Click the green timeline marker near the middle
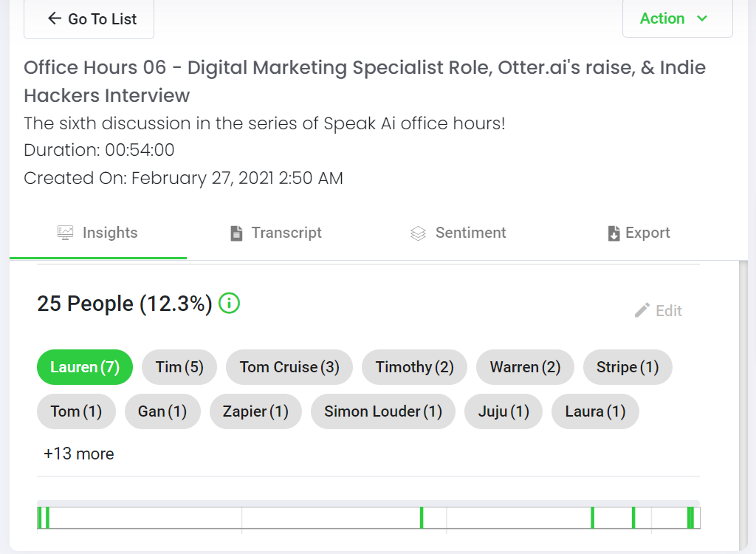The width and height of the screenshot is (756, 554). tap(422, 518)
